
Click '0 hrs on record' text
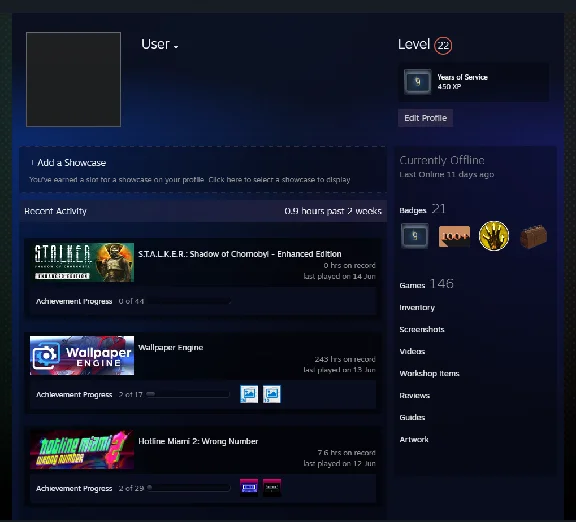349,265
